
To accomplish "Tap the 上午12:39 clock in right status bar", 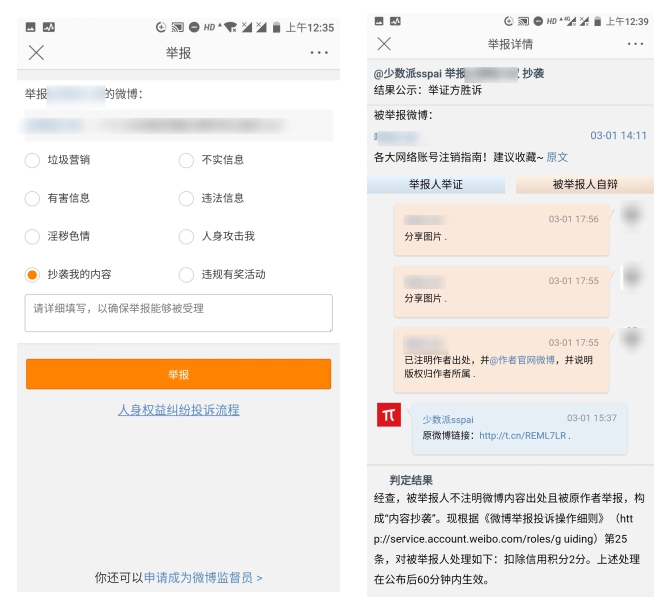I will point(627,21).
